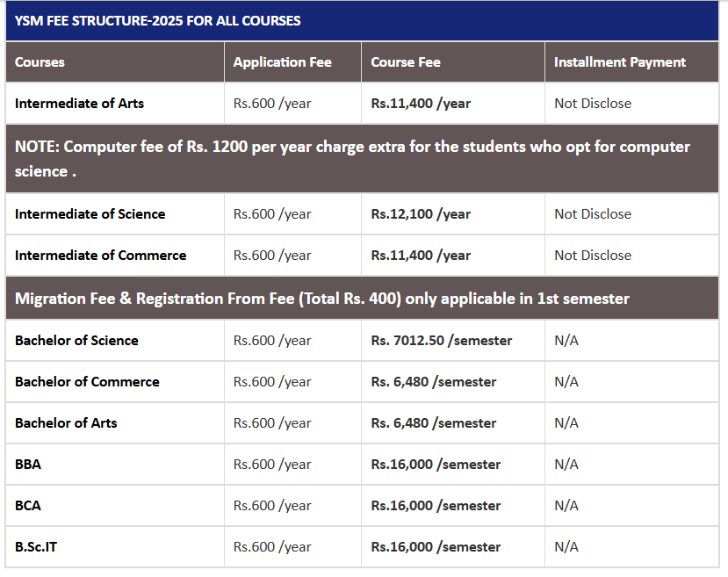The width and height of the screenshot is (728, 577).
Task: Select the BCA course name
Action: [28, 506]
